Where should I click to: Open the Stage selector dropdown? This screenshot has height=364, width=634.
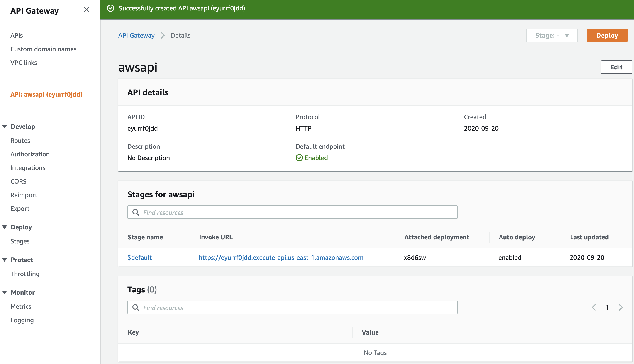click(x=551, y=36)
